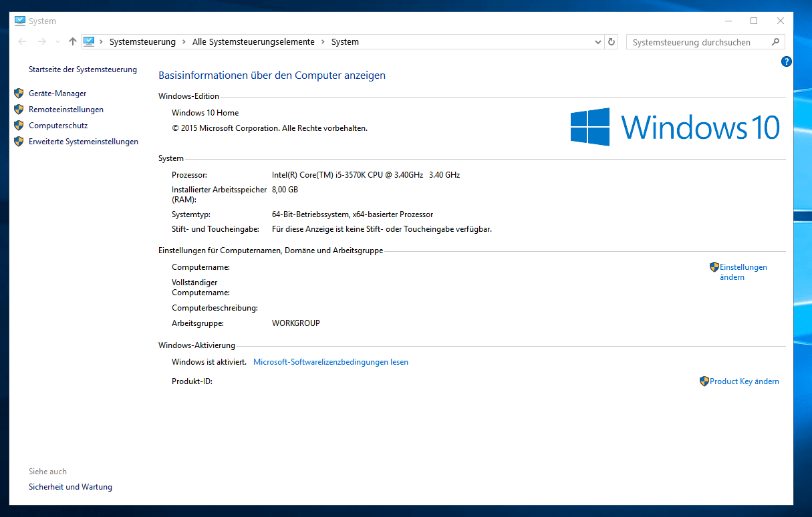Viewport: 812px width, 517px height.
Task: Select Alle Systemsteuerungselemente breadcrumb
Action: pyautogui.click(x=253, y=42)
